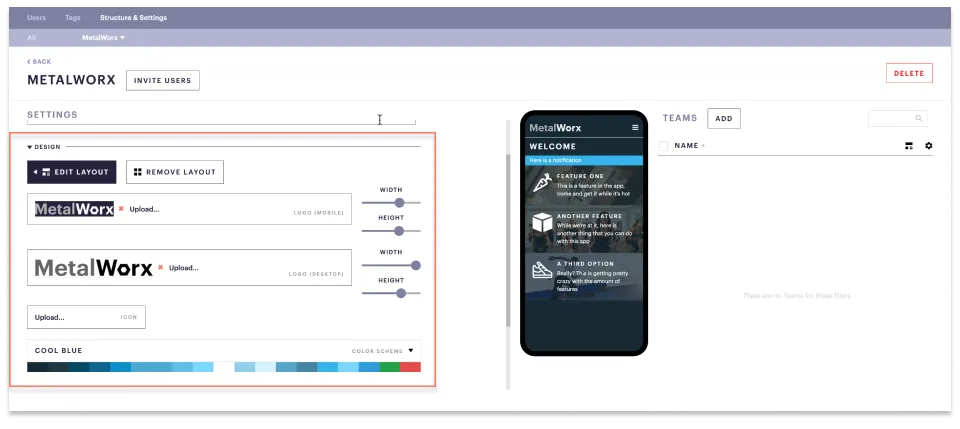
Task: Open the MetalWorx dropdown in sub-navigation
Action: (103, 37)
